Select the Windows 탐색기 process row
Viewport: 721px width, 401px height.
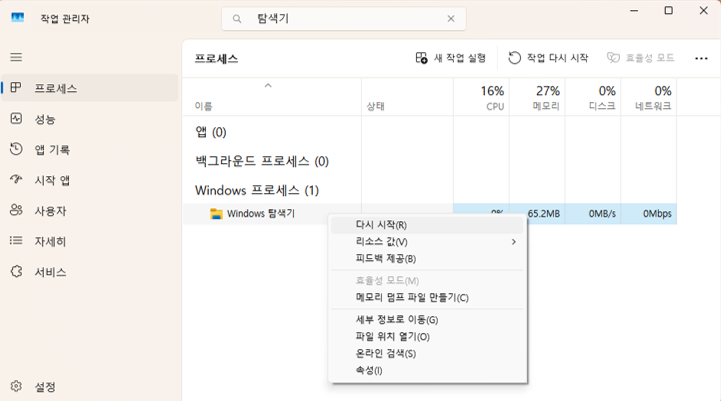click(x=429, y=213)
